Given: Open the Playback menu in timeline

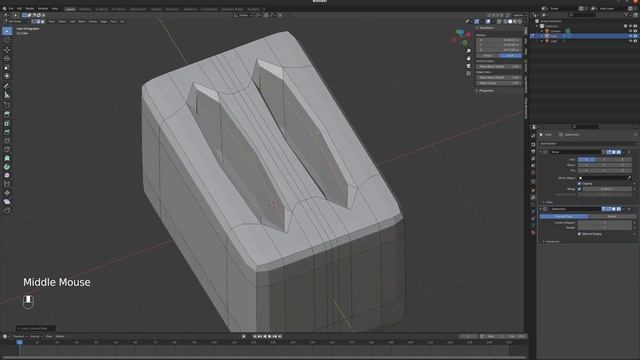Looking at the screenshot, I should coord(19,336).
